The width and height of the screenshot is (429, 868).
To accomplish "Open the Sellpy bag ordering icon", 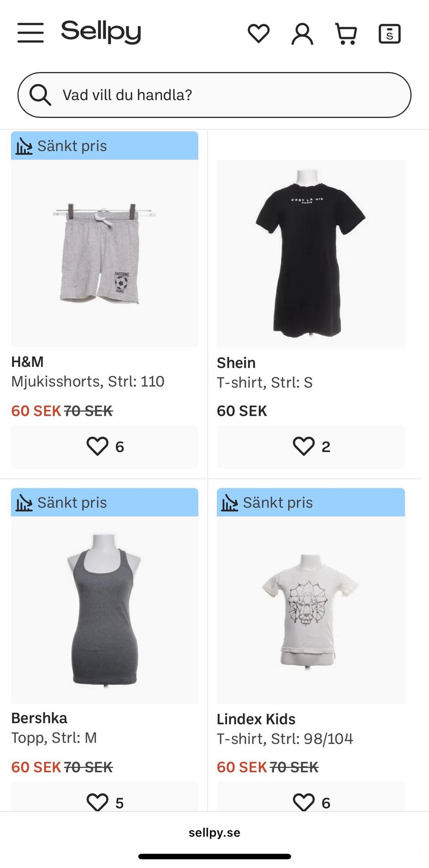I will pyautogui.click(x=389, y=34).
